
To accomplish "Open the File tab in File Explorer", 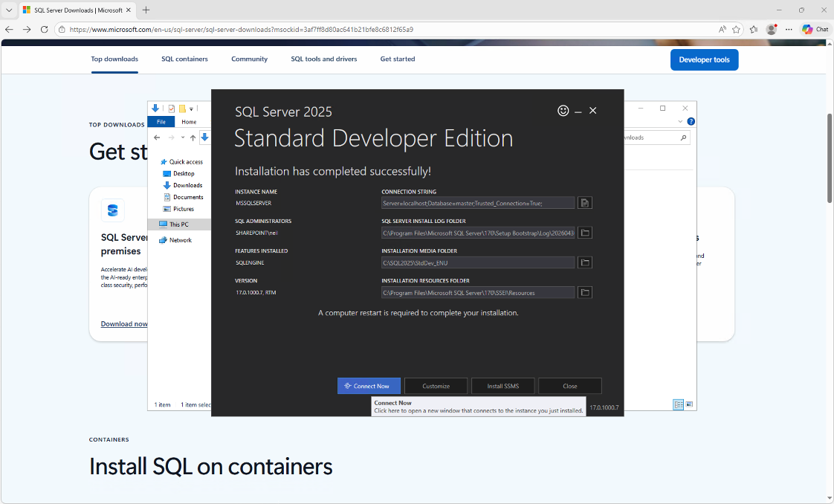I will [161, 122].
